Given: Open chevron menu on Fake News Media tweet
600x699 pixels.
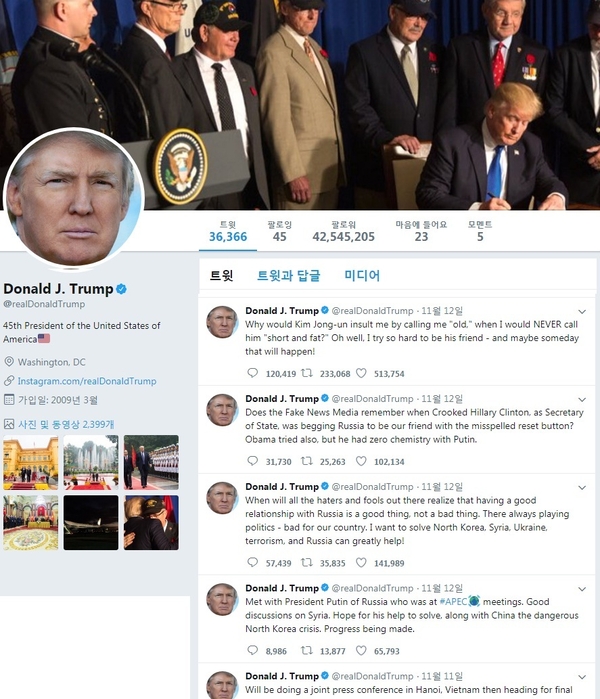Looking at the screenshot, I should pyautogui.click(x=582, y=399).
